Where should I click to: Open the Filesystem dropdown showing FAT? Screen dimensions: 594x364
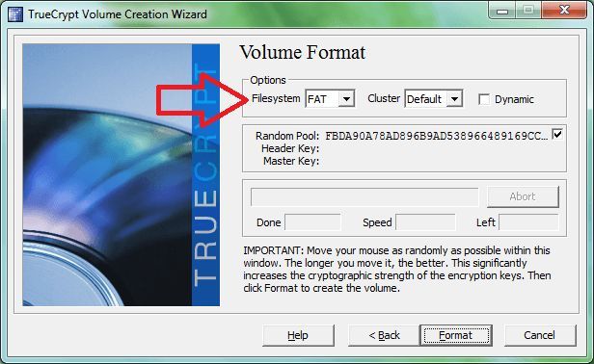tap(330, 99)
